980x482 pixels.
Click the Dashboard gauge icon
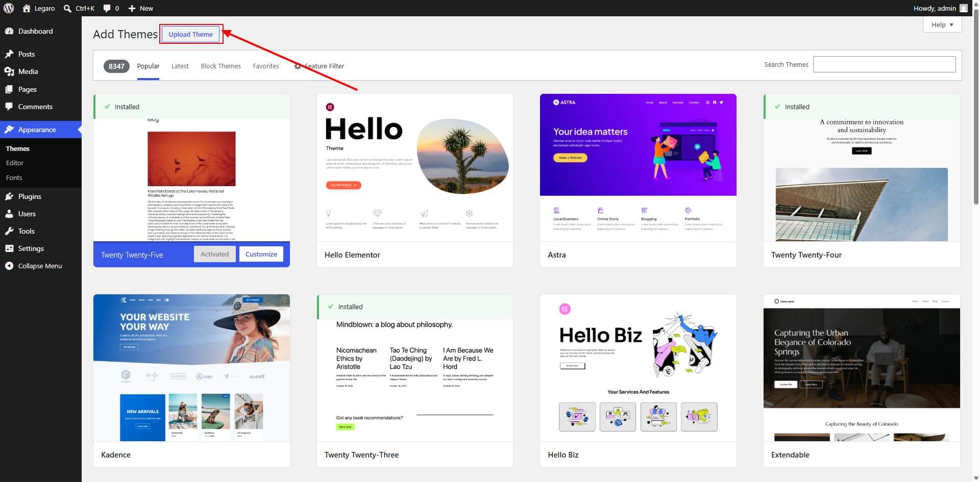(9, 31)
